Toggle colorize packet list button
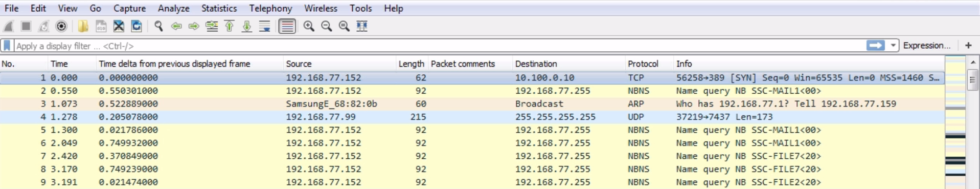The width and height of the screenshot is (980, 189). click(287, 26)
